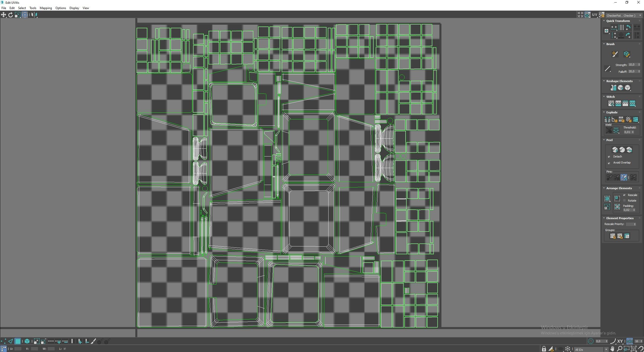Open the All IDs material dropdown

606,349
